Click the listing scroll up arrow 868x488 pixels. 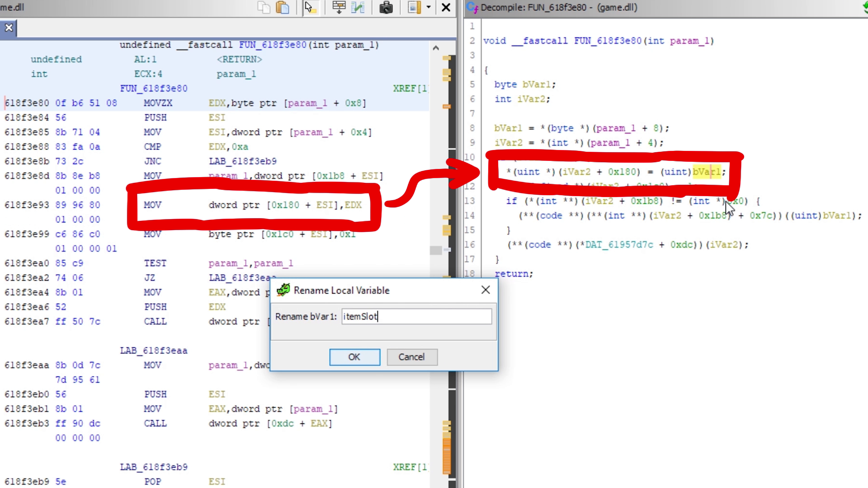pos(436,48)
